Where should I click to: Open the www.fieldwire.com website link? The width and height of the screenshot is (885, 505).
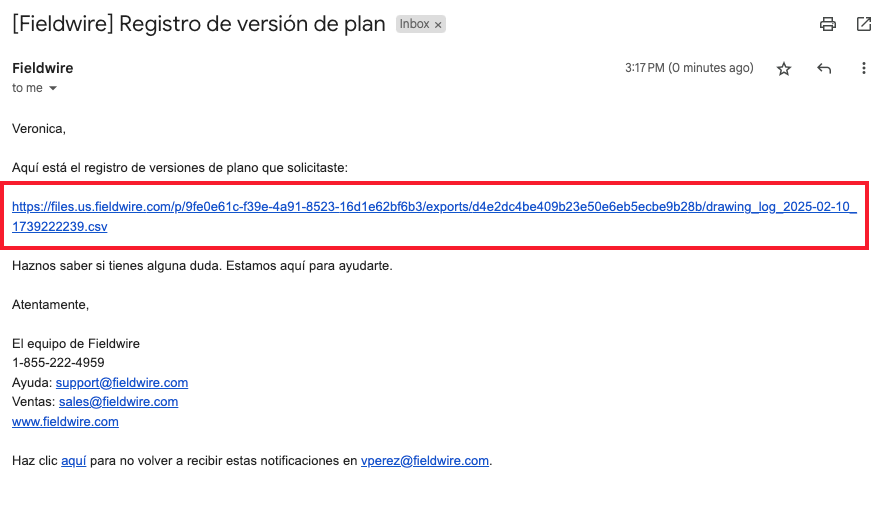coord(65,421)
